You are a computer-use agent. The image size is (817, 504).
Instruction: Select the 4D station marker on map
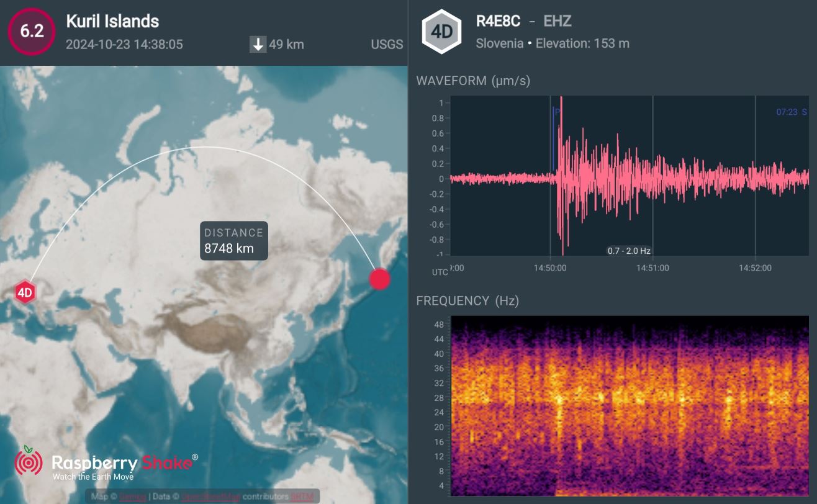click(x=24, y=292)
